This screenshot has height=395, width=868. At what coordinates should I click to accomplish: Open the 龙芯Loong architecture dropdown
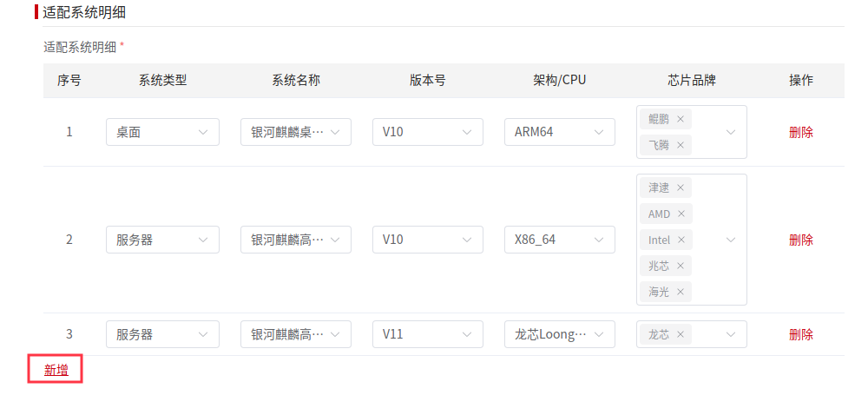click(x=559, y=334)
